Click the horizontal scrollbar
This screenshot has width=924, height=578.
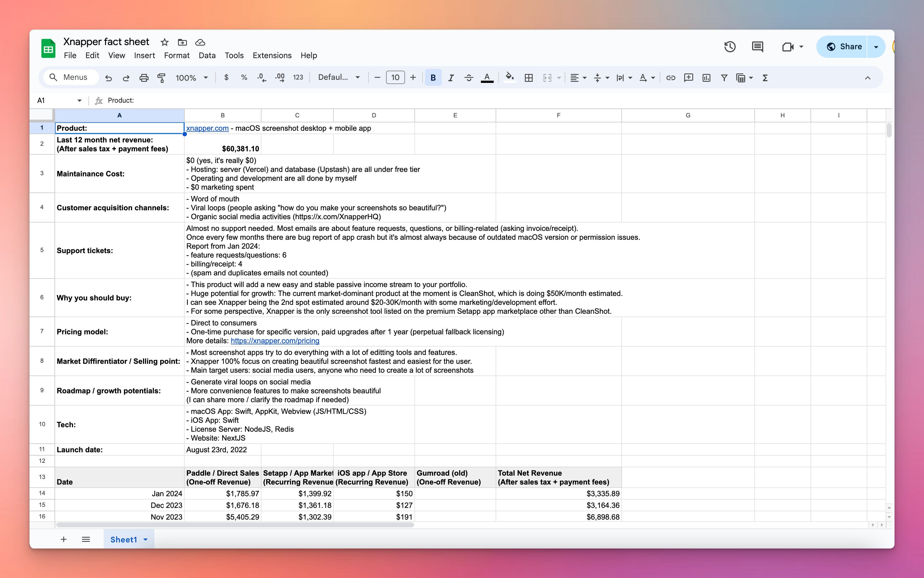pyautogui.click(x=235, y=525)
